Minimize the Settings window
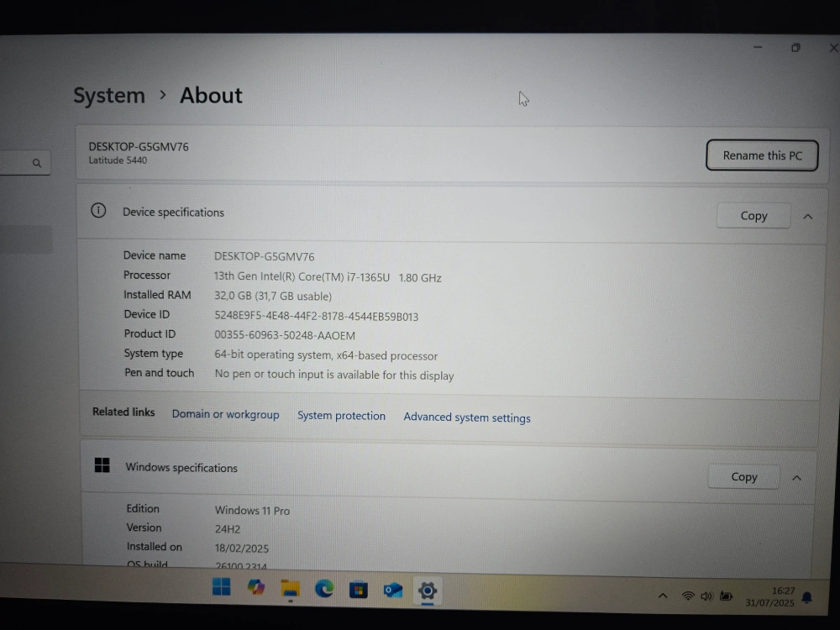 click(758, 47)
